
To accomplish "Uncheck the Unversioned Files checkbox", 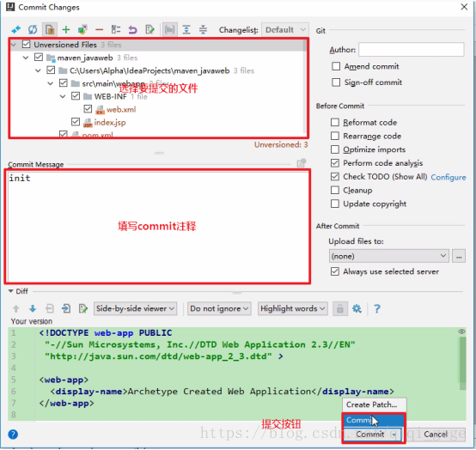I will [26, 45].
